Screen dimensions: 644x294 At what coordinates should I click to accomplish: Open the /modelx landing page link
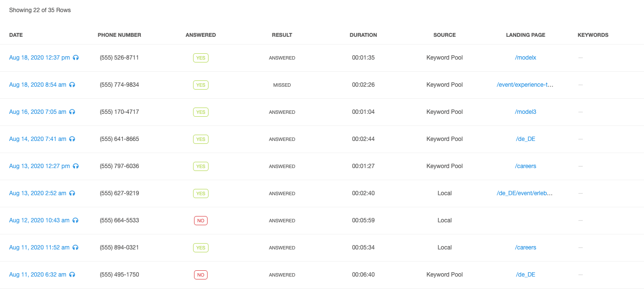pos(525,58)
